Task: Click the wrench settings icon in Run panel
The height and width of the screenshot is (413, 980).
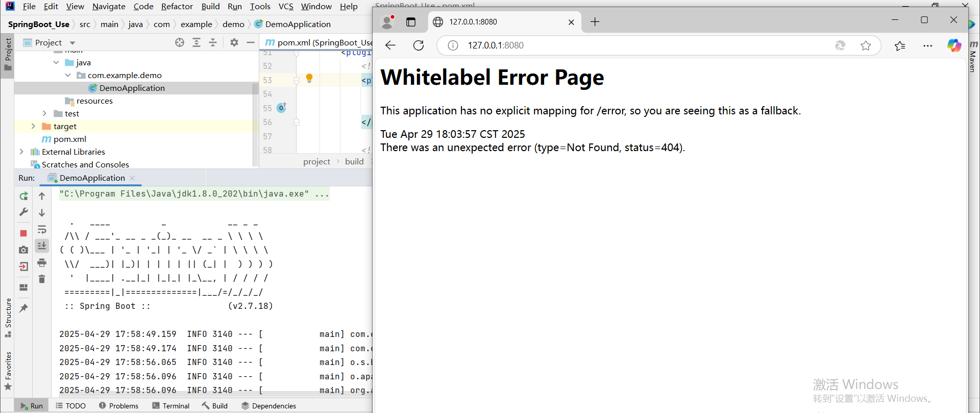Action: click(x=23, y=212)
